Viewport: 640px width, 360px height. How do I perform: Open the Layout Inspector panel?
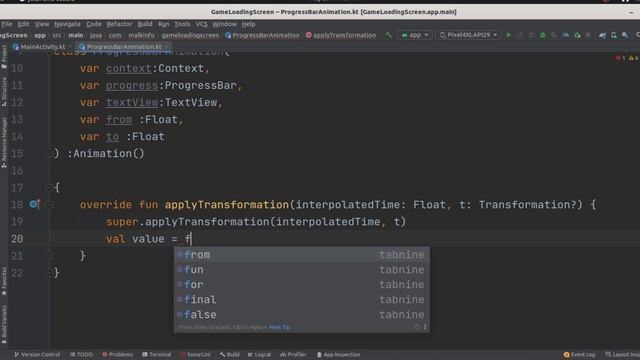(622, 355)
